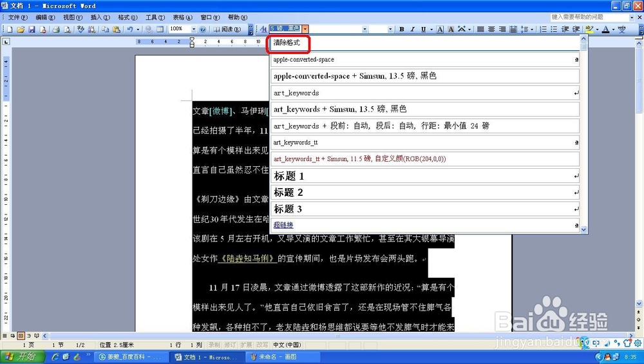The image size is (644, 364).
Task: Toggle 修订 track changes in status bar
Action: click(x=230, y=345)
